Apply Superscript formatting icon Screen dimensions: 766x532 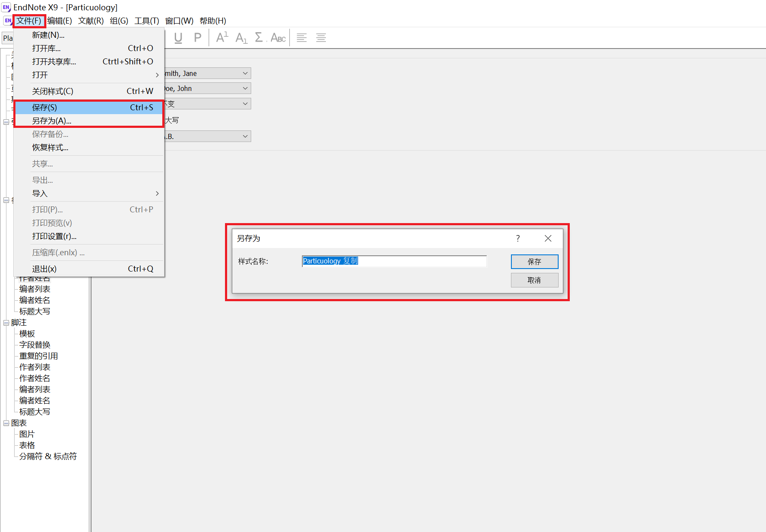[222, 38]
